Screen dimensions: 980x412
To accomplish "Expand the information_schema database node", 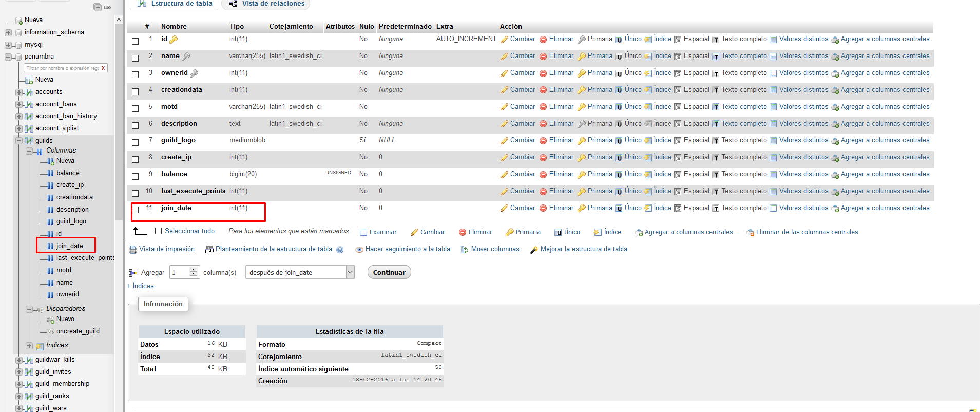I will (8, 32).
